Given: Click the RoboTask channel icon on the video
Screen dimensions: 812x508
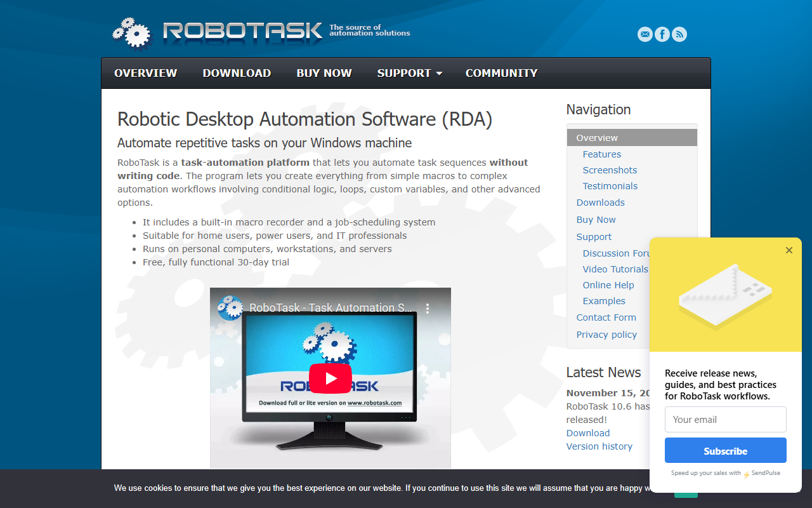Looking at the screenshot, I should coord(230,307).
